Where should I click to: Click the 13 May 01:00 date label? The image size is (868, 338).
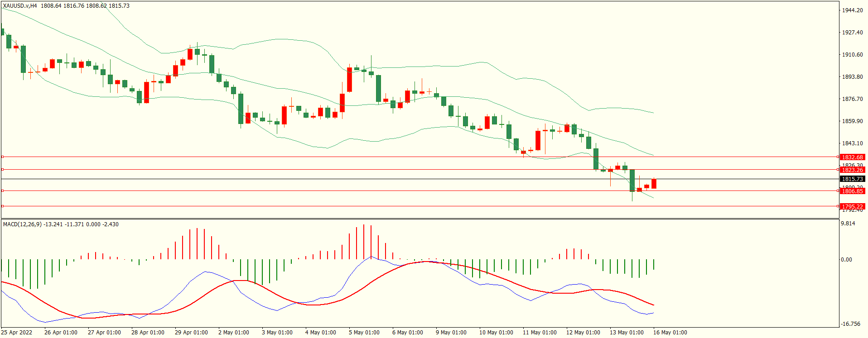(x=627, y=333)
